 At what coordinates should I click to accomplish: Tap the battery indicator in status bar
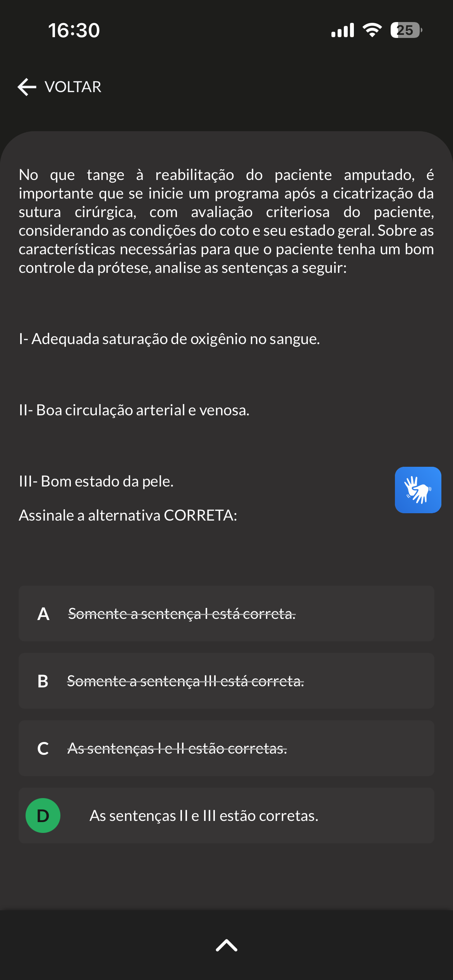point(406,30)
